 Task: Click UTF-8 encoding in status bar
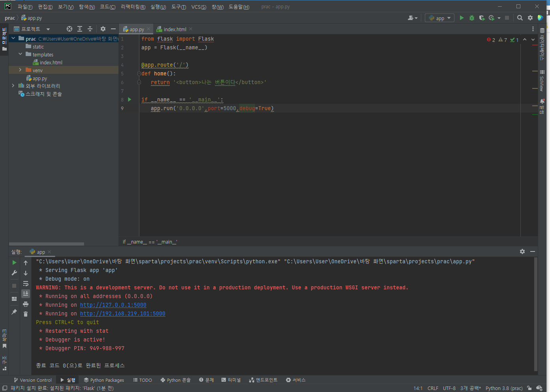coord(449,388)
